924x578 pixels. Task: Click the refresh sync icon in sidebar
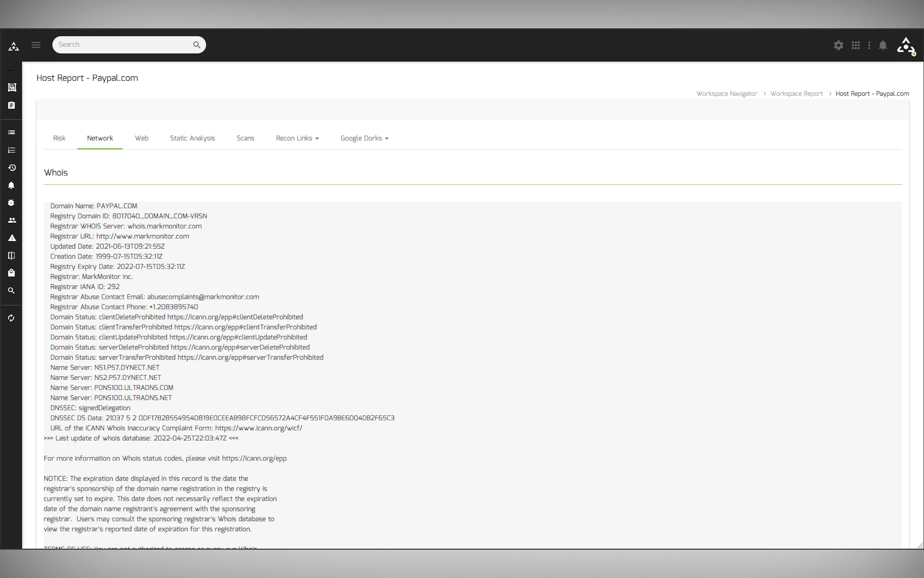(12, 318)
